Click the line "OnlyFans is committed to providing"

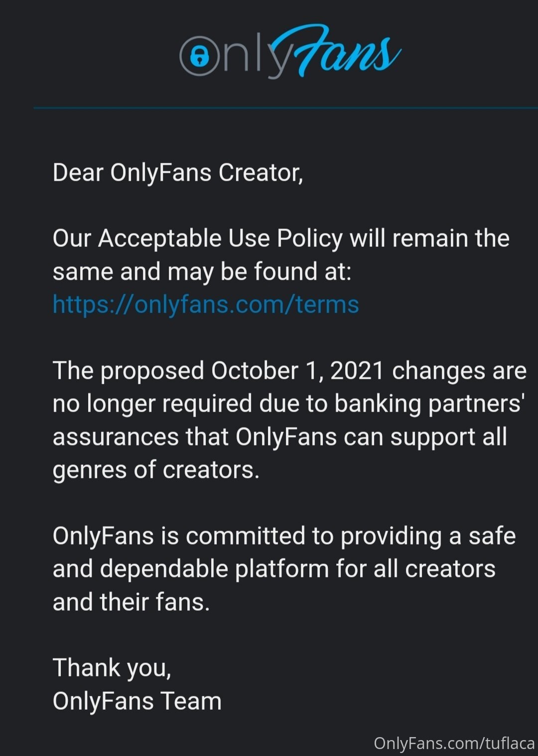[284, 536]
